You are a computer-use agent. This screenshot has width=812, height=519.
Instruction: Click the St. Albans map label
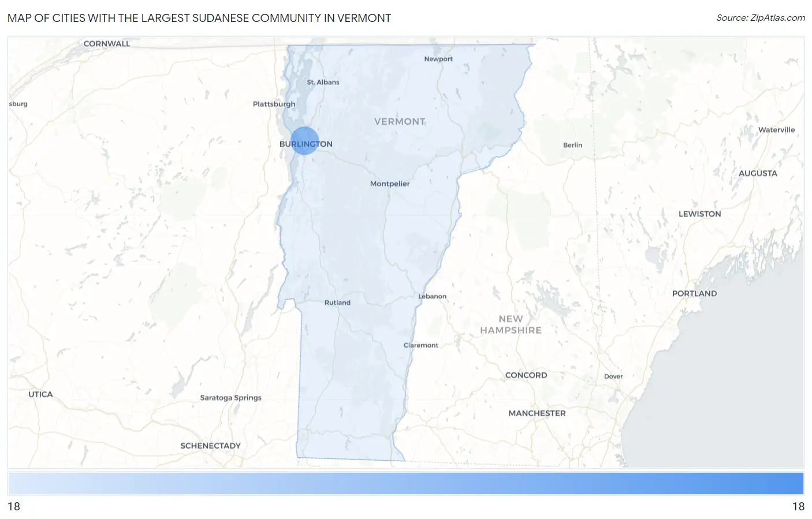(323, 82)
